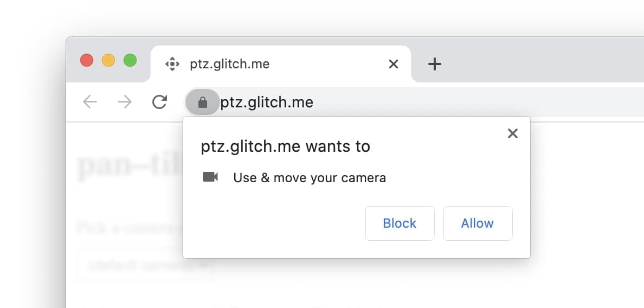Select the ptz.glitch.me tab title
Image resolution: width=644 pixels, height=308 pixels.
tap(229, 64)
